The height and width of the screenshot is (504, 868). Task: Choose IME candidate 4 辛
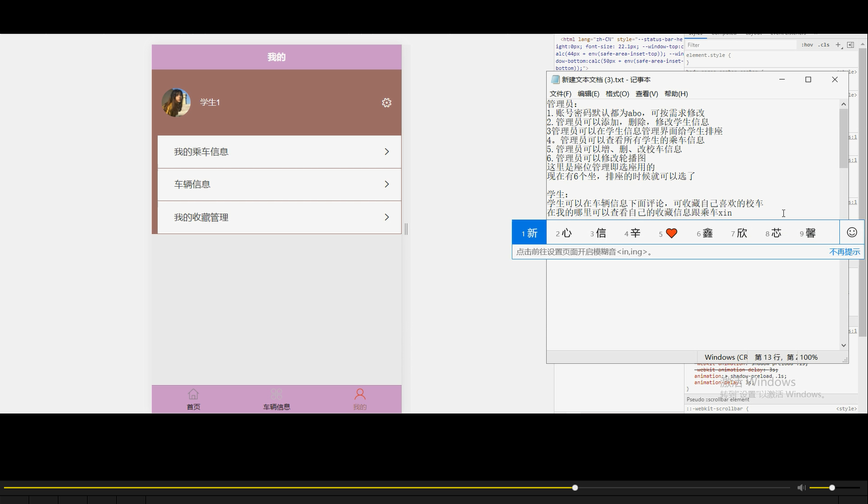point(633,233)
